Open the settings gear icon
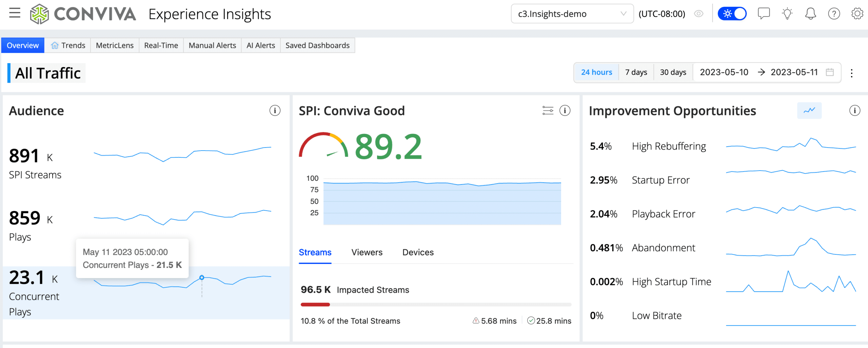This screenshot has height=348, width=868. pos(857,14)
